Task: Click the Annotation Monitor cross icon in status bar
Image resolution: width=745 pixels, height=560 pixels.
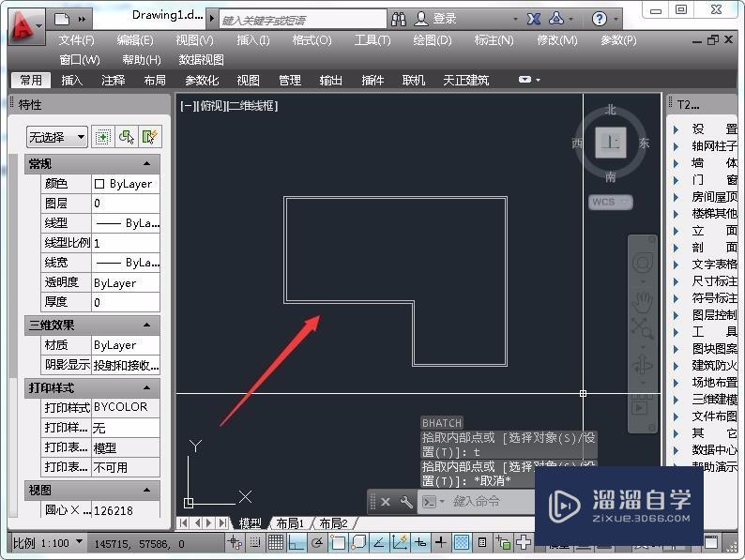Action: point(524,542)
